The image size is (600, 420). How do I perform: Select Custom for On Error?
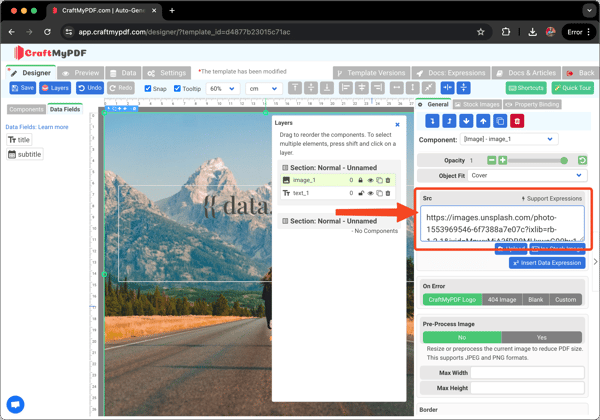pyautogui.click(x=566, y=300)
